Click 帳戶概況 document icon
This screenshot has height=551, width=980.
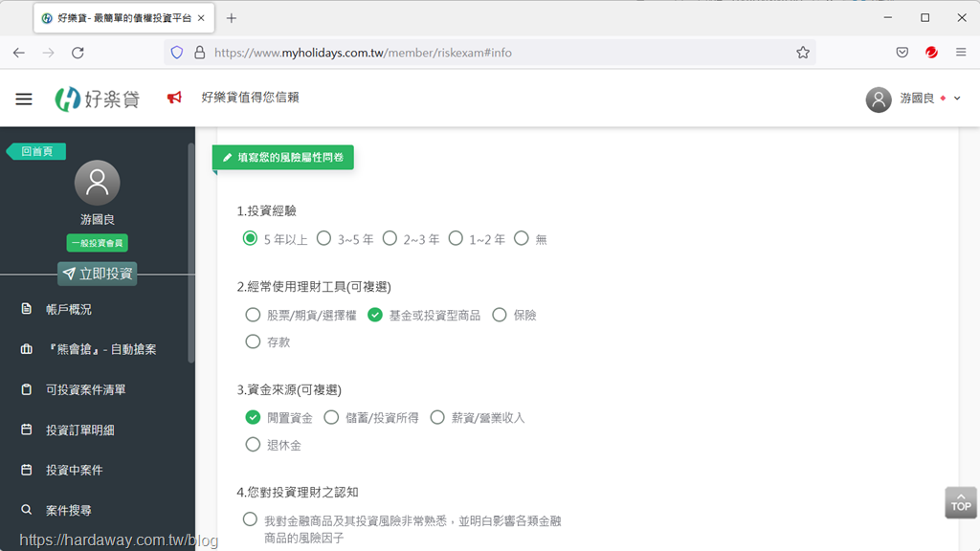point(26,309)
